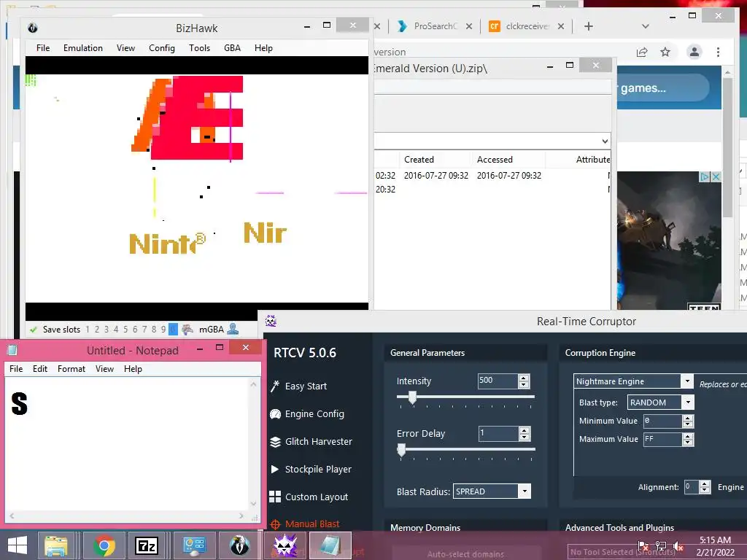Open the Blast Radius SPREAD dropdown

click(525, 491)
